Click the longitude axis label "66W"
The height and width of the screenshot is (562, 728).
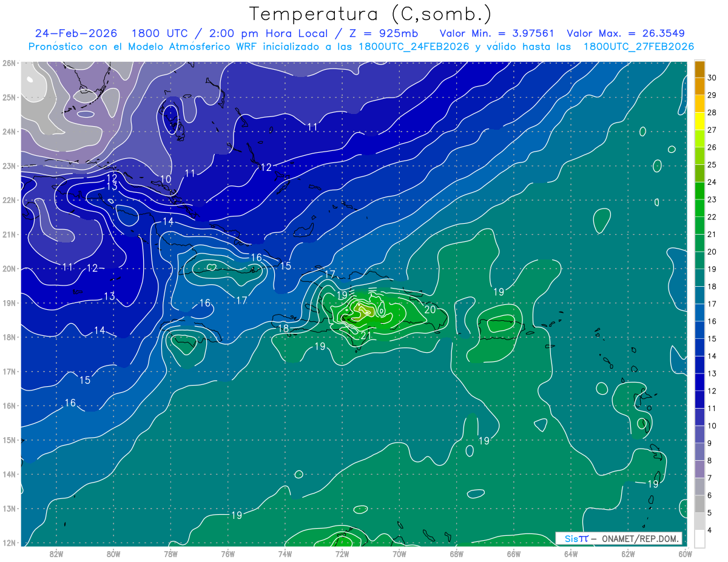513,554
